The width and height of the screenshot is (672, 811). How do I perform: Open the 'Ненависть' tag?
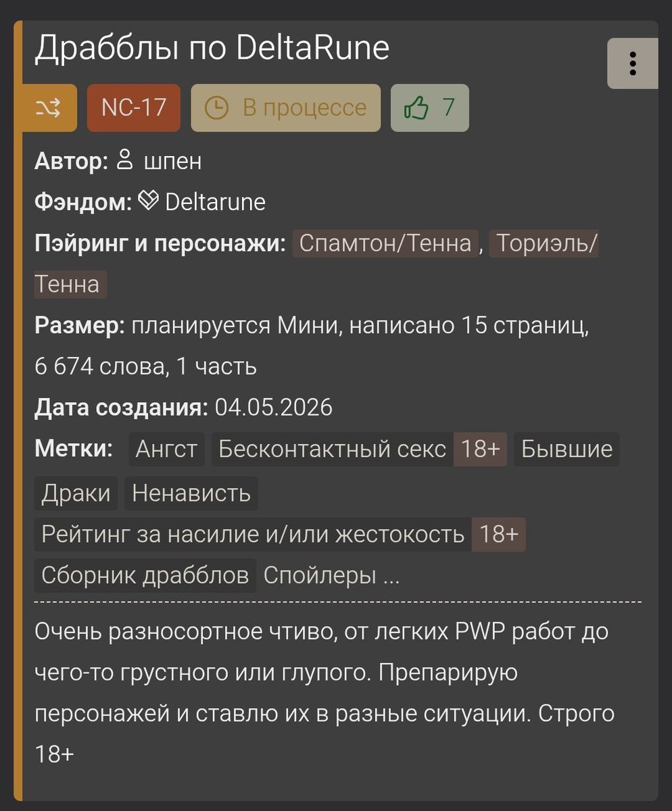point(191,493)
